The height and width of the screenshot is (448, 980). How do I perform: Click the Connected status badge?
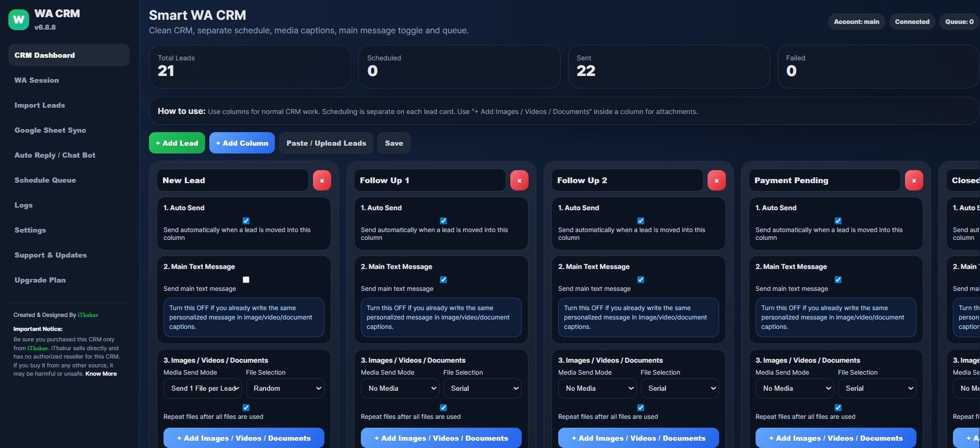912,22
